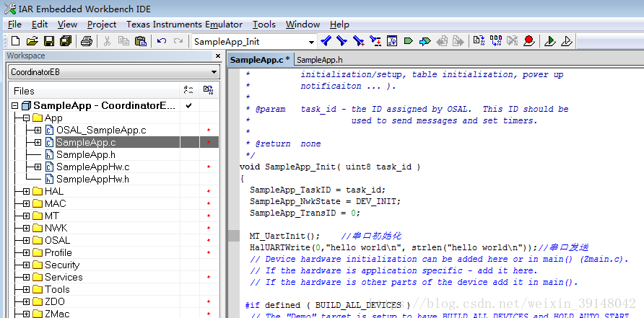644x318 pixels.
Task: Click the Find flashlight icon
Action: 326,41
